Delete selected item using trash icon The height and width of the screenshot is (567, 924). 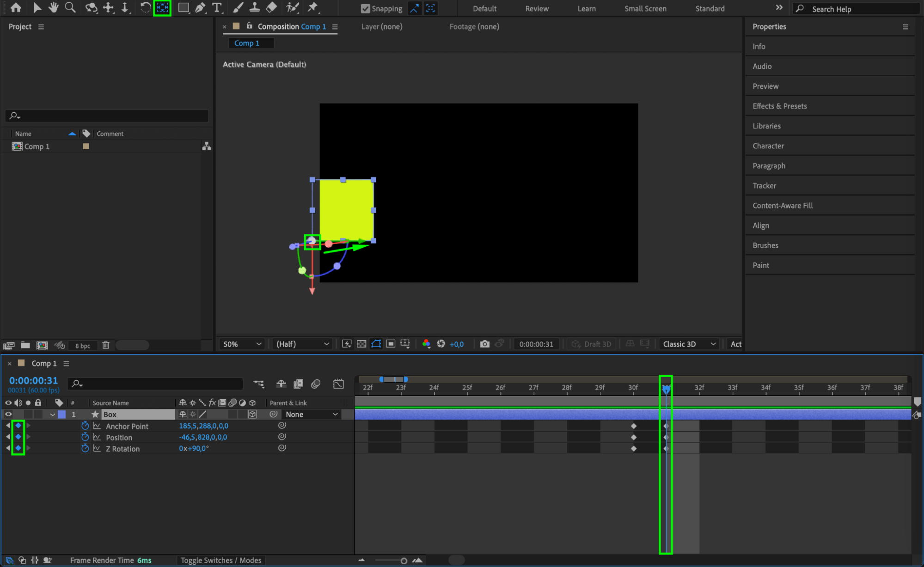tap(105, 345)
